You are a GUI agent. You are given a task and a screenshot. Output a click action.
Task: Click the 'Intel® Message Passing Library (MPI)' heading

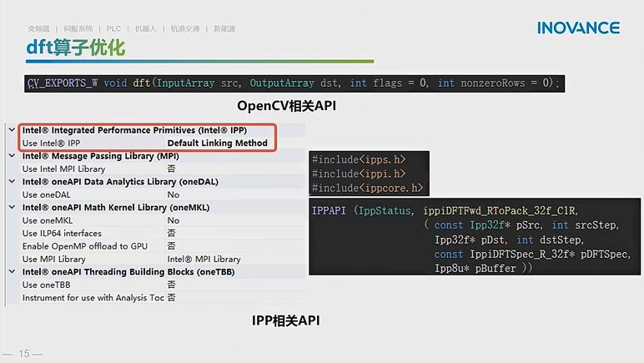click(x=101, y=156)
